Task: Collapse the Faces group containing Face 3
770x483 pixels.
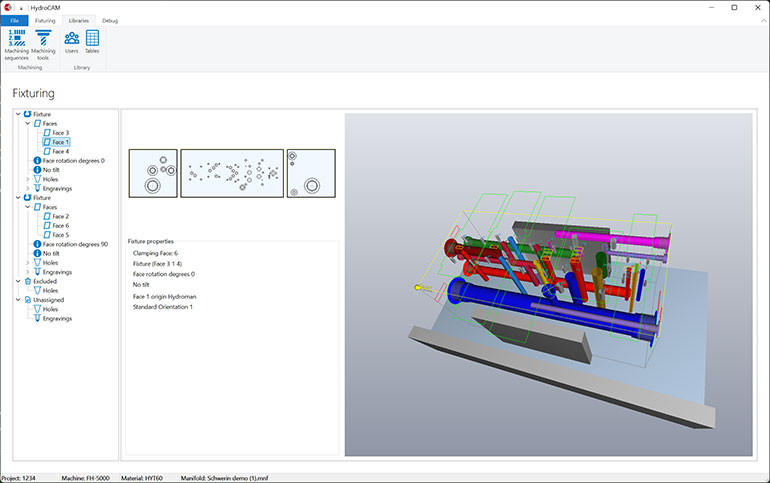Action: click(28, 123)
